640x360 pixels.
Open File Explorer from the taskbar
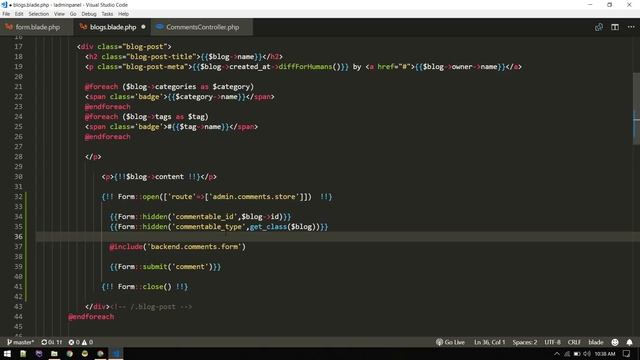[54, 353]
